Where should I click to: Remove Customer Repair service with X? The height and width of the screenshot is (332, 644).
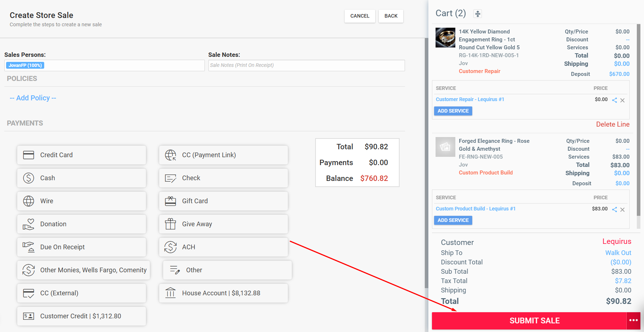click(622, 100)
